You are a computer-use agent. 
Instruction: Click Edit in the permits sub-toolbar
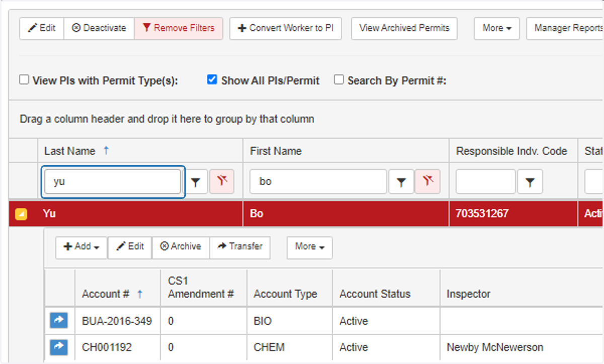click(130, 247)
